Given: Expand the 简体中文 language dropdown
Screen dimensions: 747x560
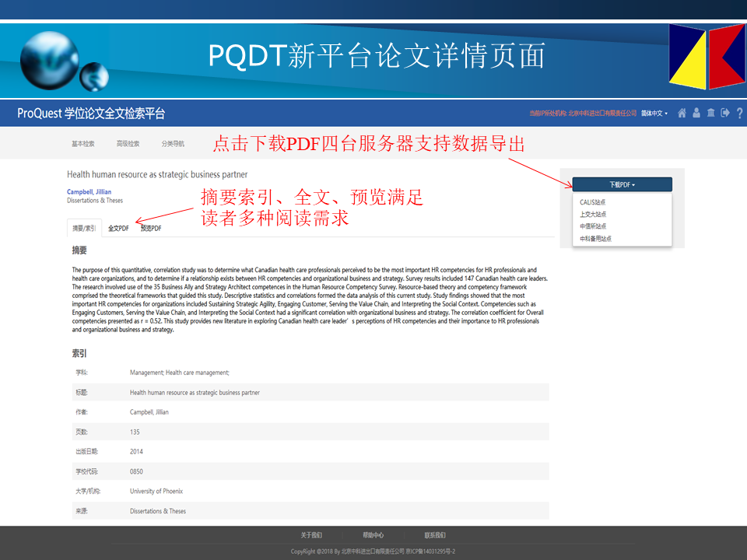Looking at the screenshot, I should point(654,114).
